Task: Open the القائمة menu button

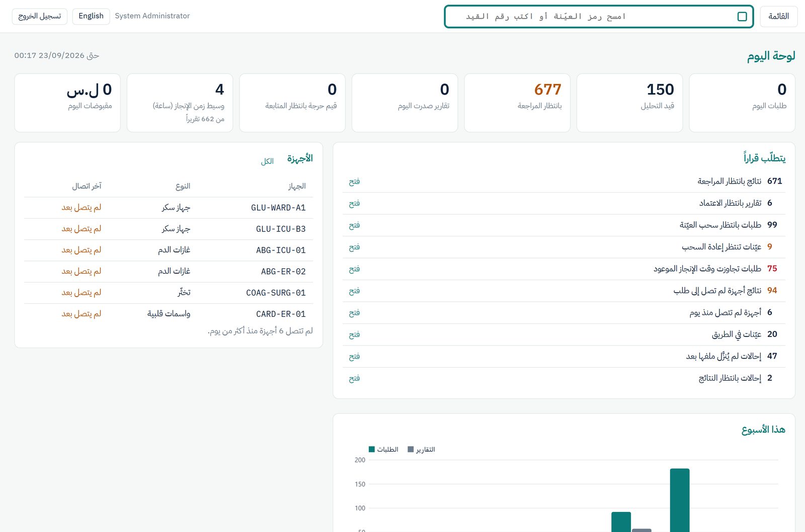Action: [778, 17]
